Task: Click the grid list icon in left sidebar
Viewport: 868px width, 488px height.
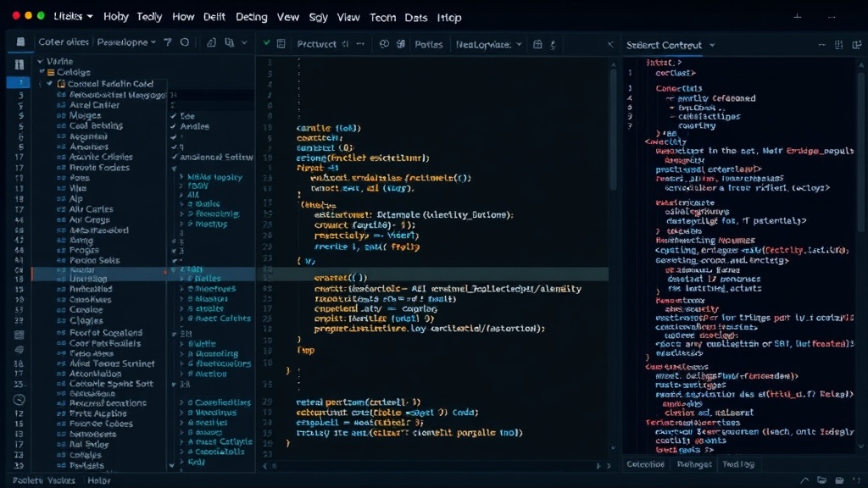Action: point(19,335)
